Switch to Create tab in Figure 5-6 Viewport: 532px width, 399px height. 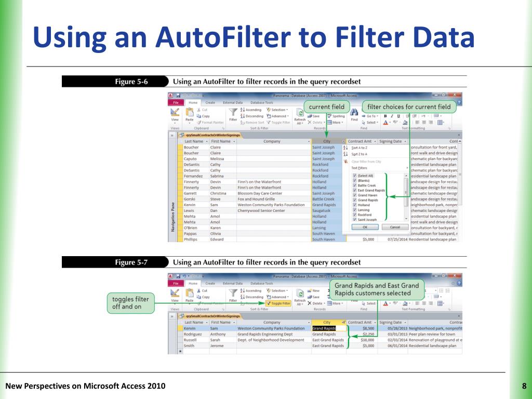click(210, 102)
